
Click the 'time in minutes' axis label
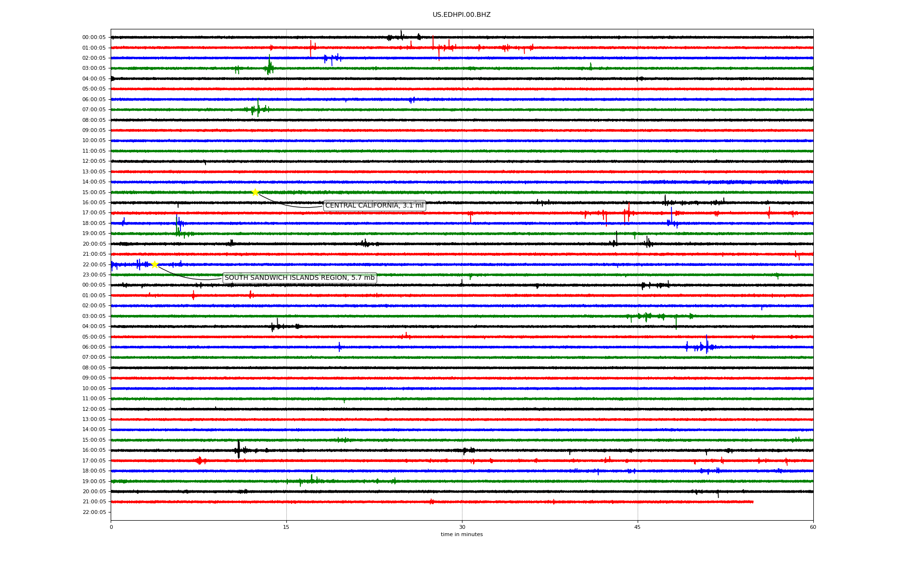click(x=462, y=534)
